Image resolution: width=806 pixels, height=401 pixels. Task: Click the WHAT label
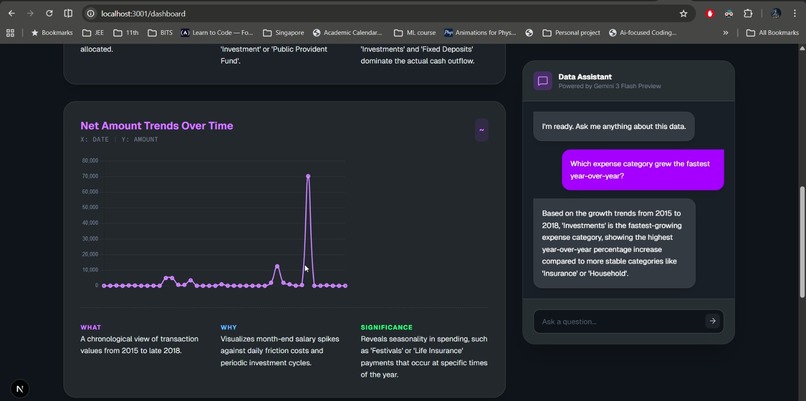click(x=91, y=327)
